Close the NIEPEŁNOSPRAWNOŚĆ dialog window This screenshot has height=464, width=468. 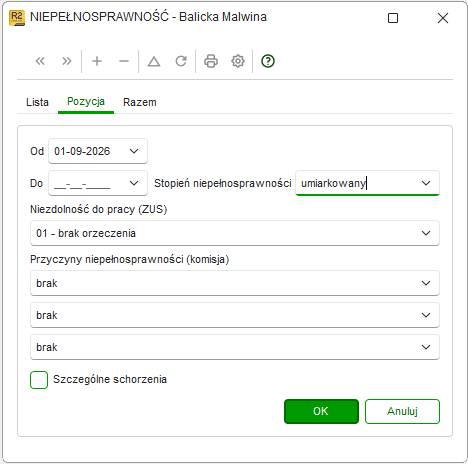443,18
